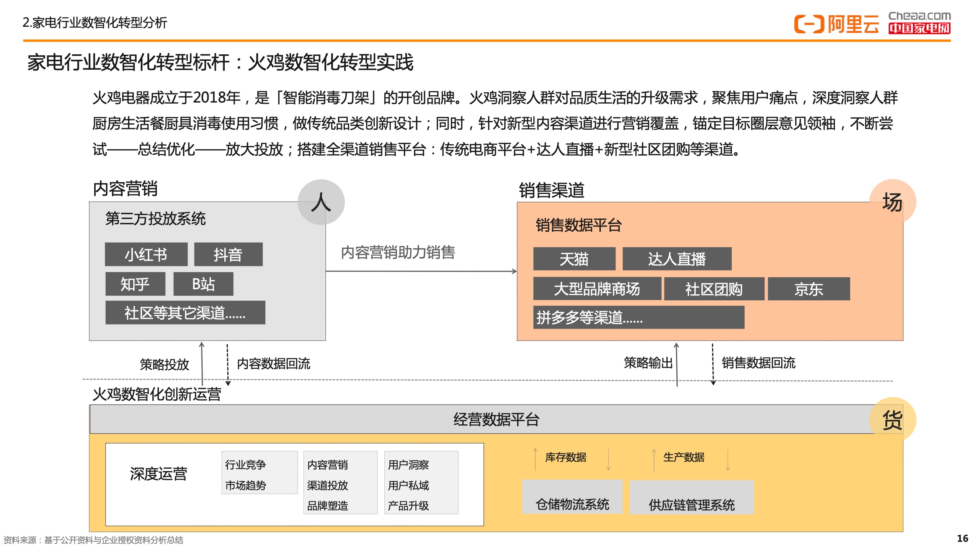Image resolution: width=980 pixels, height=551 pixels.
Task: Click the Cheaa.com 中国家电网 logo
Action: point(920,23)
